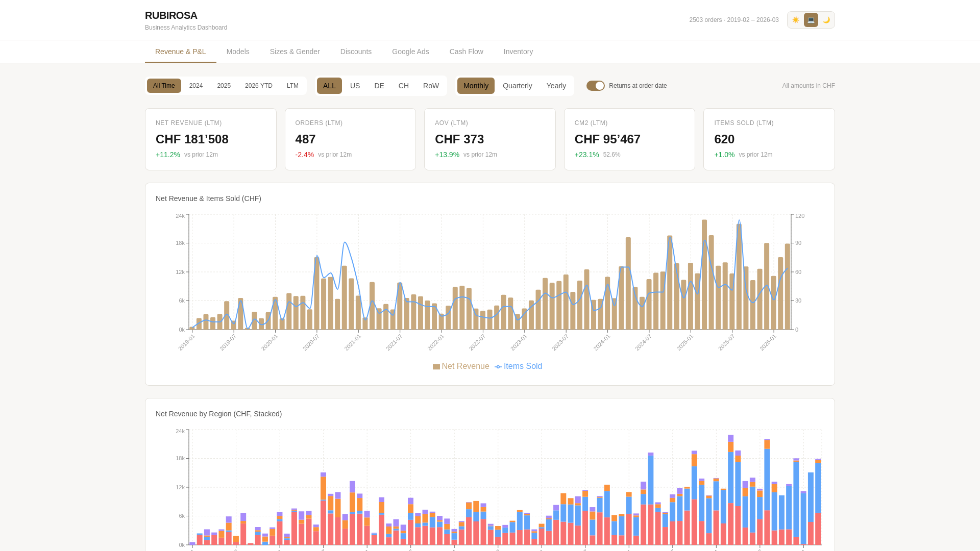This screenshot has height=551, width=980.
Task: Open the Revenue & P&L tab
Action: click(181, 52)
